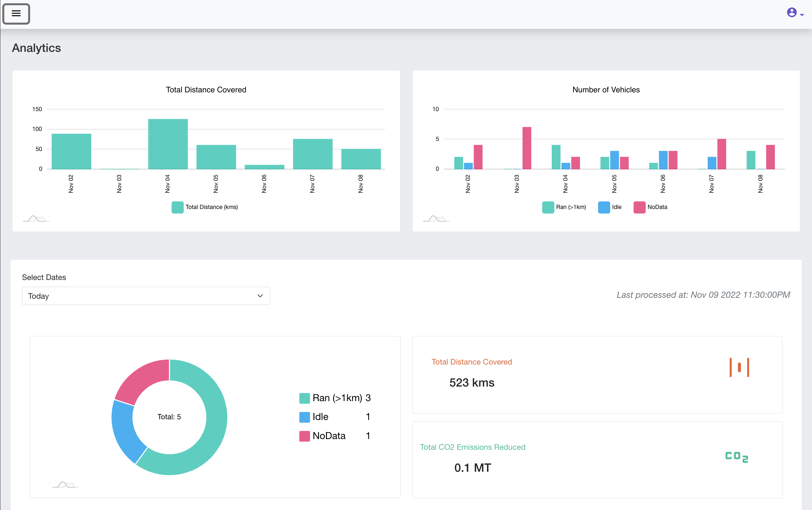
Task: Click the amCharts logo under Number of Vehicles chart
Action: [436, 219]
